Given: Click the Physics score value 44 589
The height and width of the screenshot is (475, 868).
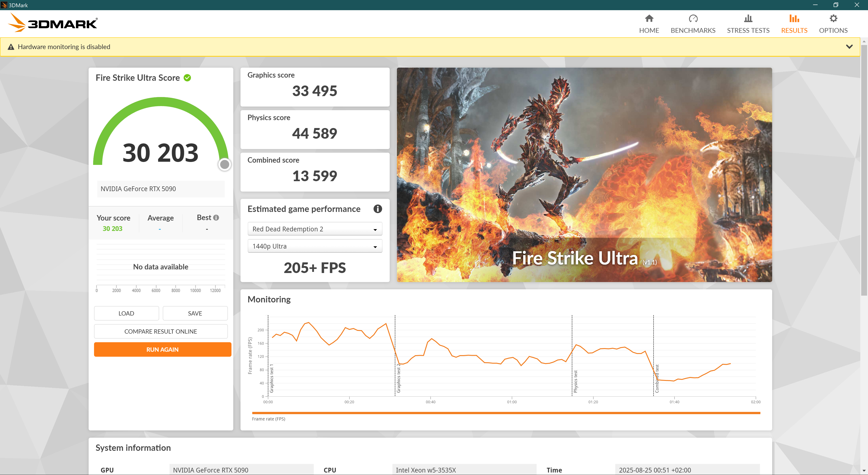Looking at the screenshot, I should pos(314,133).
